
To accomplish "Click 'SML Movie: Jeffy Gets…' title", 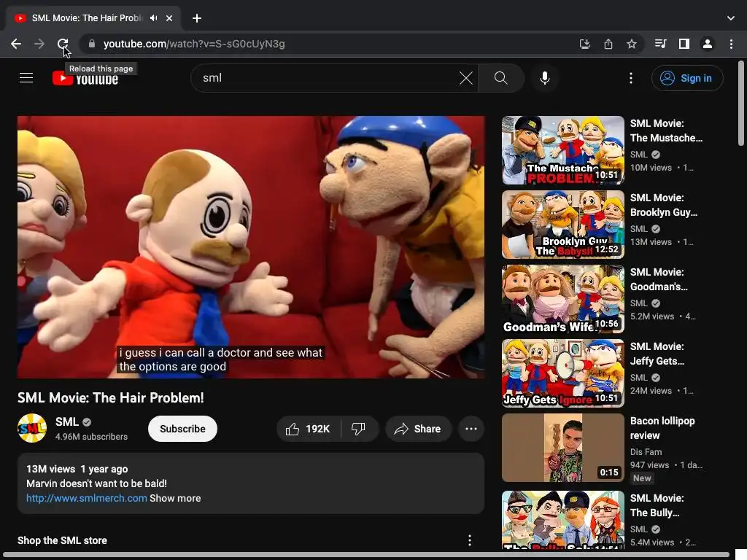I will coord(657,354).
